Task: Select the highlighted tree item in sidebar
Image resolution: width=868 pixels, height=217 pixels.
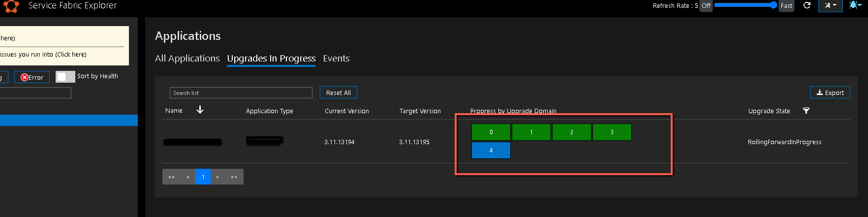Action: [69, 120]
